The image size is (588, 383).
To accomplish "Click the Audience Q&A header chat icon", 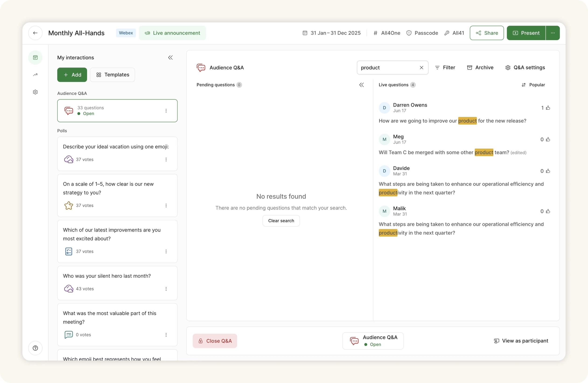I will click(201, 67).
